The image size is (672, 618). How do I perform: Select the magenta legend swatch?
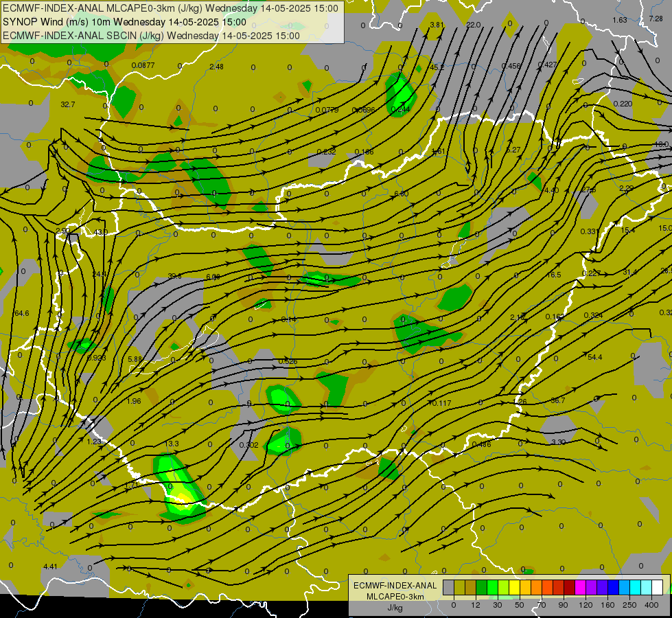point(580,587)
